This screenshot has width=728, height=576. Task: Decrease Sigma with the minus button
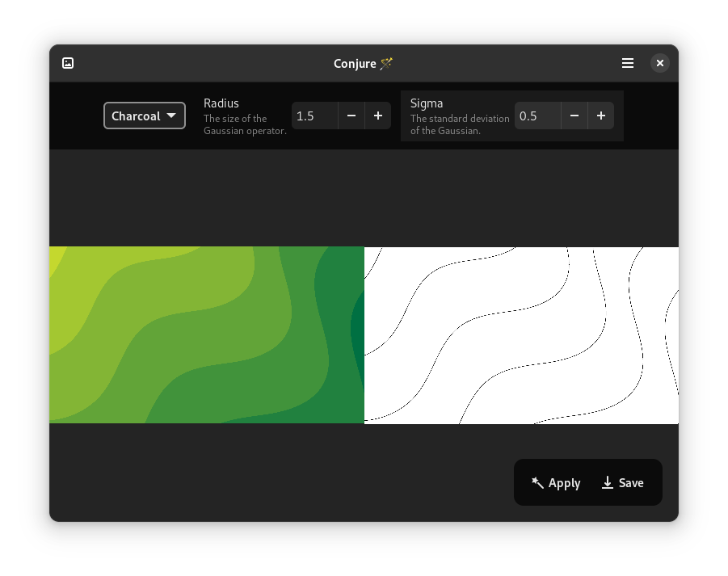pyautogui.click(x=574, y=116)
